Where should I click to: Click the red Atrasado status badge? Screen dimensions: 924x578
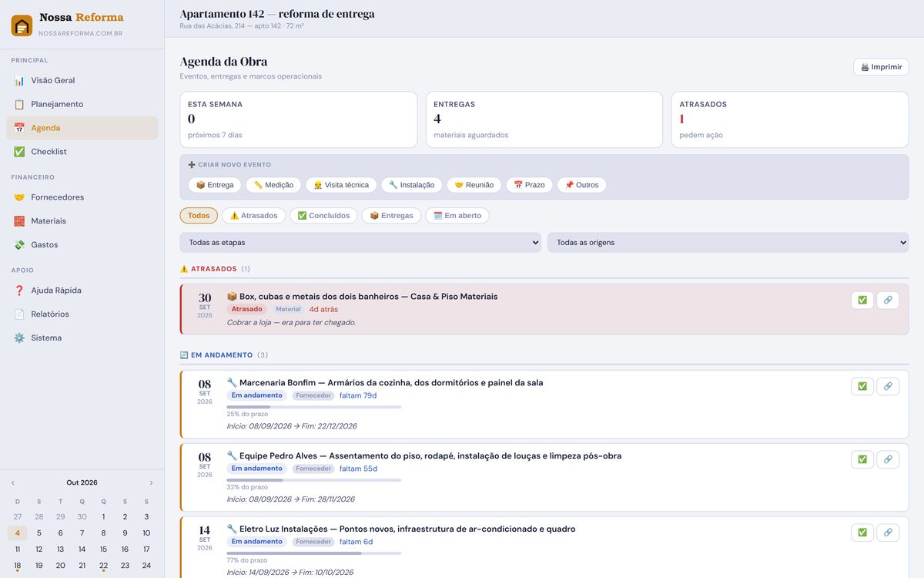click(x=246, y=309)
